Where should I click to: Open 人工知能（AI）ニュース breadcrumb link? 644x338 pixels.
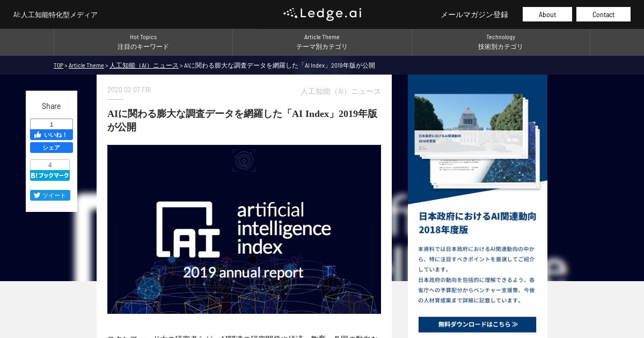[x=144, y=65]
